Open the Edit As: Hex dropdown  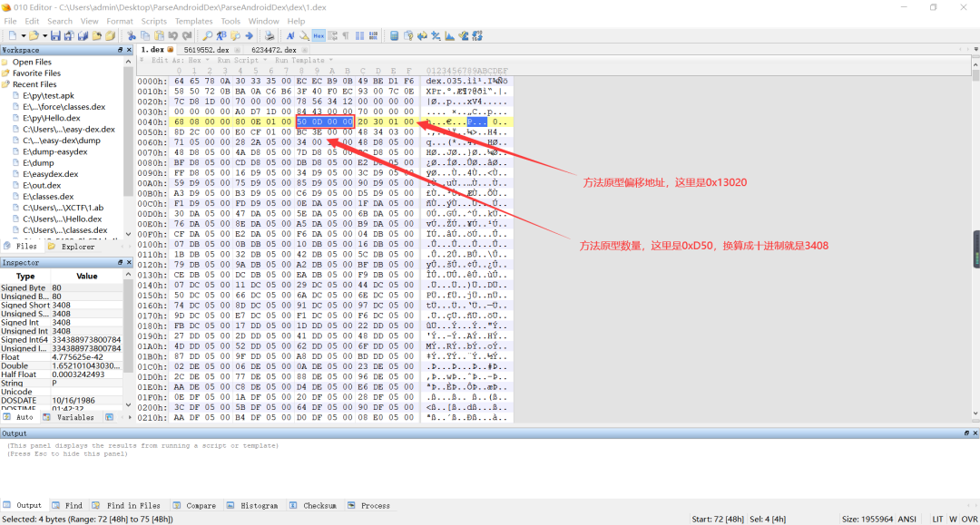(180, 61)
